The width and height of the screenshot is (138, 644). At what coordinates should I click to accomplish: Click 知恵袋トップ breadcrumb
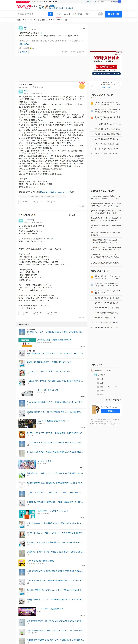[x=21, y=20]
